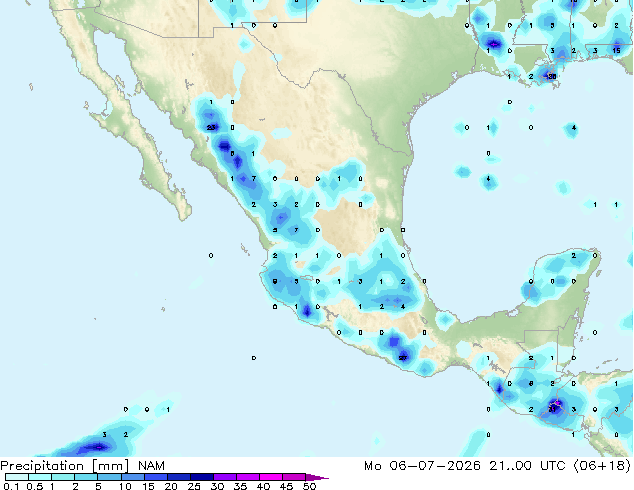Click the '23' precipitation value in northwest Mexico
The width and height of the screenshot is (634, 490).
211,127
